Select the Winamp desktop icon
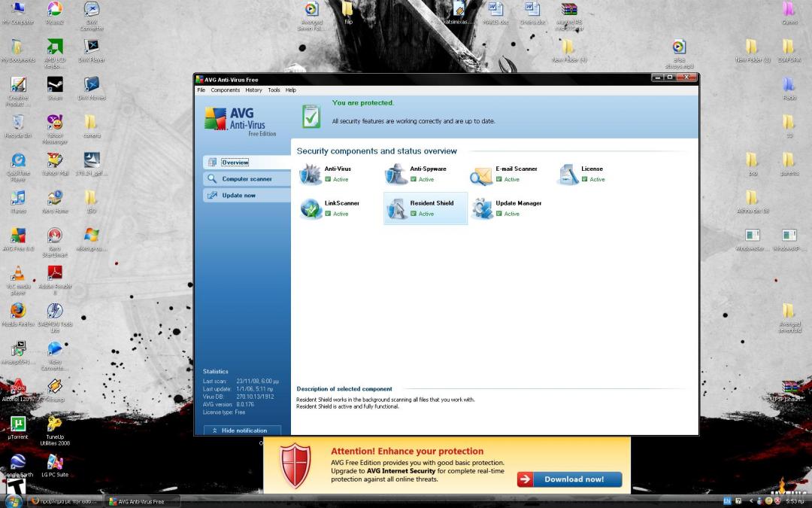 click(x=55, y=391)
